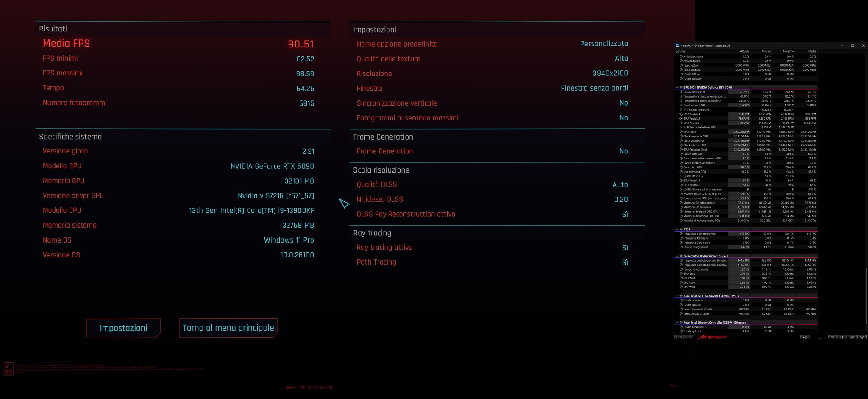The height and width of the screenshot is (399, 868).
Task: Click thermometer icon beside Temperatura punto caldo GPU
Action: point(682,101)
